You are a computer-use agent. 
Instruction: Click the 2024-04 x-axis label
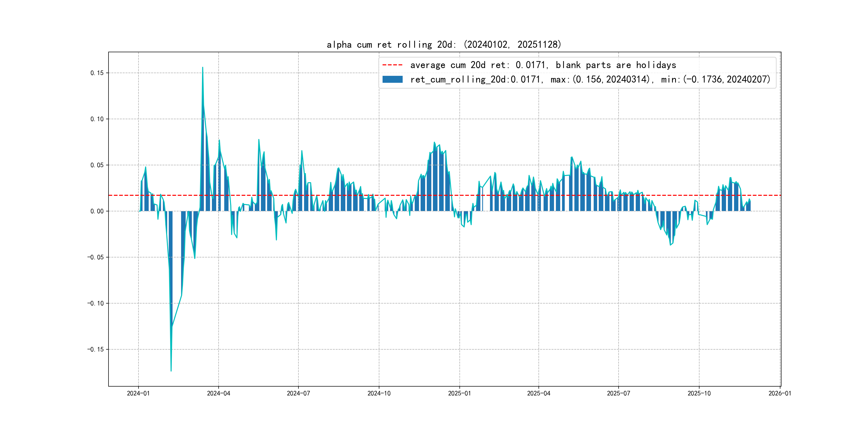click(218, 393)
